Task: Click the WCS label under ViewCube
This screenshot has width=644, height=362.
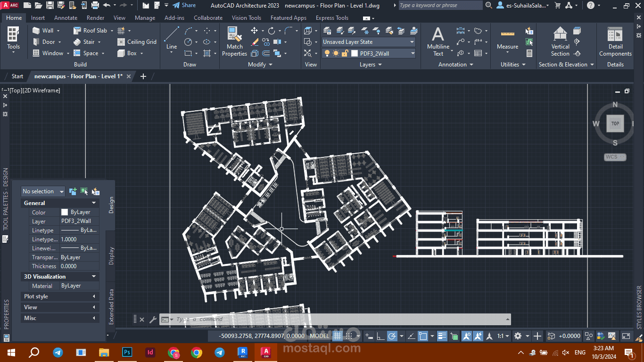Action: 615,157
